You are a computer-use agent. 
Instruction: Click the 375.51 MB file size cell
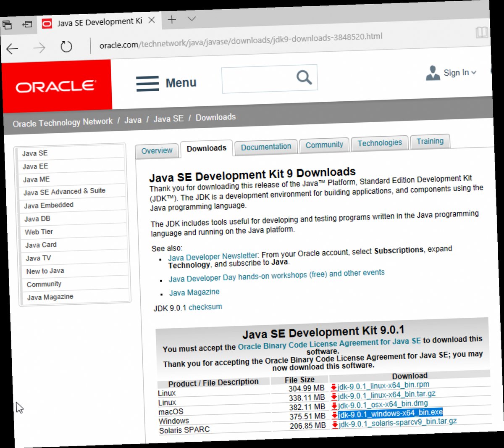pos(307,416)
